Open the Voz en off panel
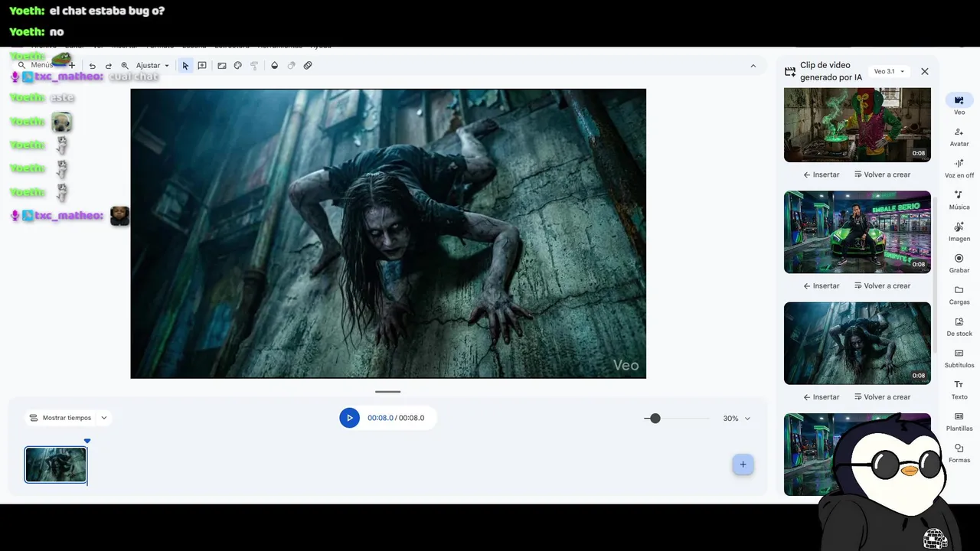Image resolution: width=980 pixels, height=551 pixels. click(959, 168)
